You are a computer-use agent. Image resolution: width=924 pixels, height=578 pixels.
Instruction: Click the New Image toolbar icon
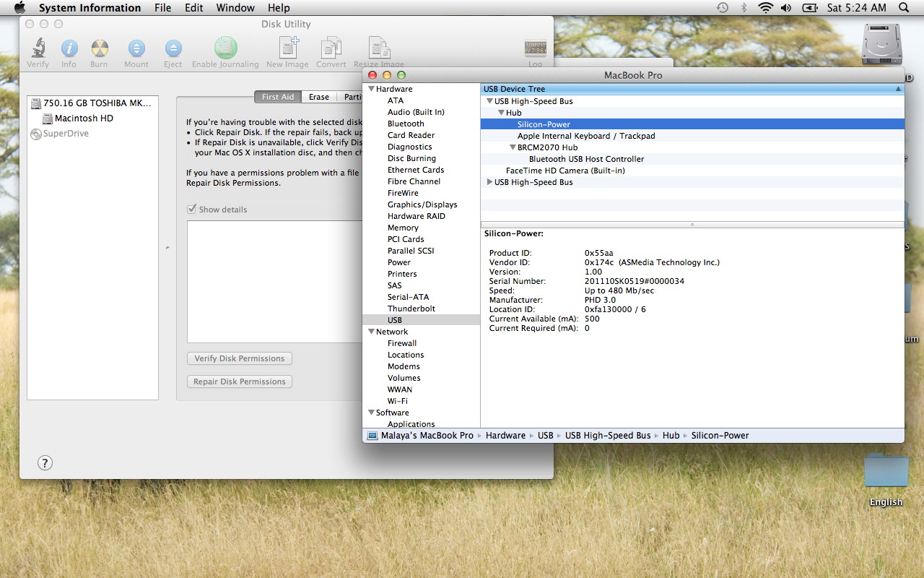click(x=287, y=48)
